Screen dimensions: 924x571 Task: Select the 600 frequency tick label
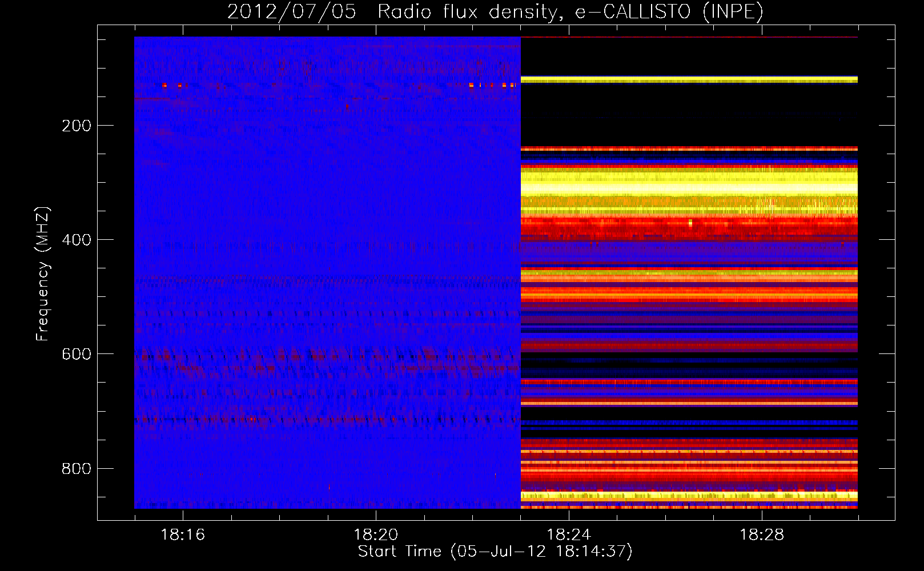[77, 354]
